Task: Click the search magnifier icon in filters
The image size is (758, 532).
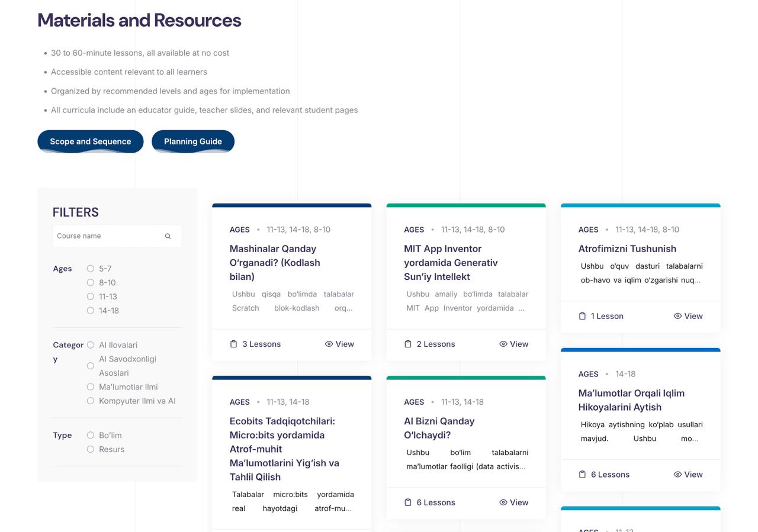Action: [168, 236]
